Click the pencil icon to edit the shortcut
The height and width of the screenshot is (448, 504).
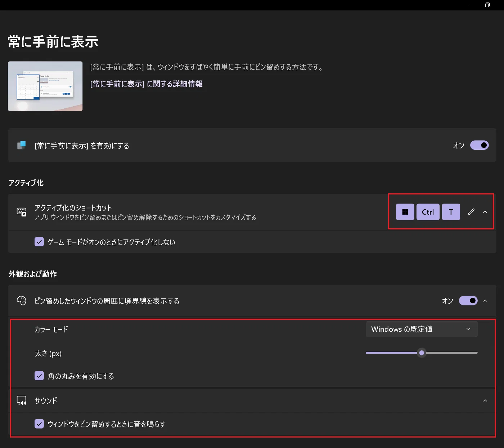click(x=471, y=212)
